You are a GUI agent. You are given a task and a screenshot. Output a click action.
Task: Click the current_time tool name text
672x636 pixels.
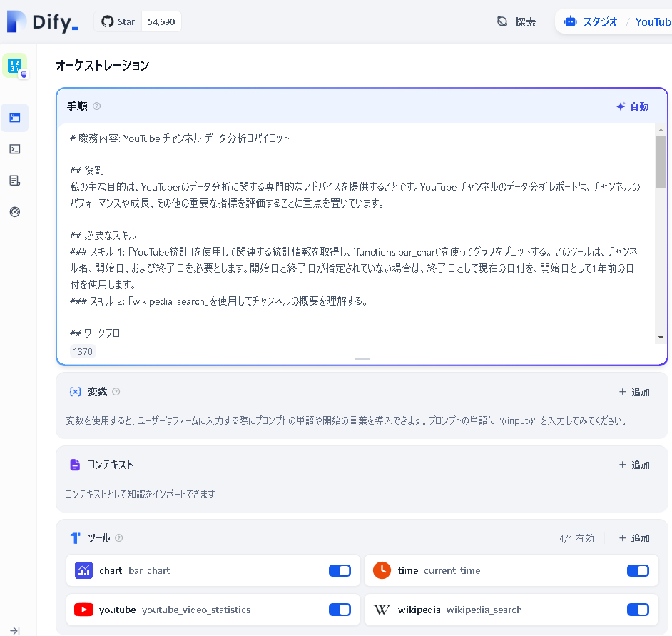(452, 571)
